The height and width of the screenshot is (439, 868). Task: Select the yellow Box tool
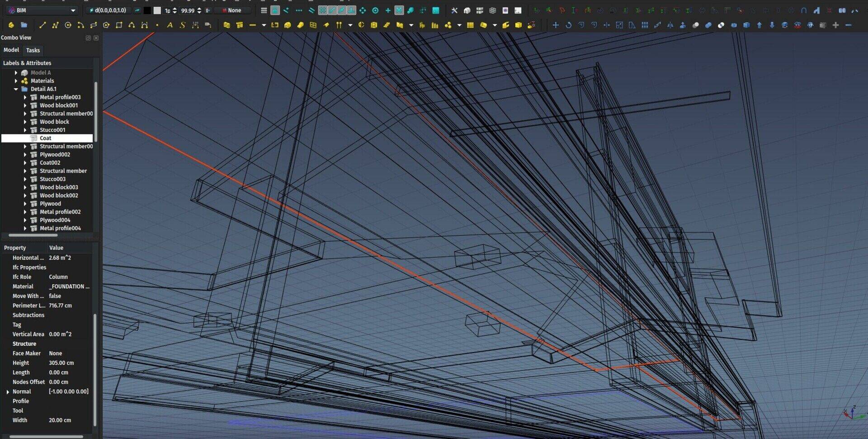pyautogui.click(x=519, y=25)
